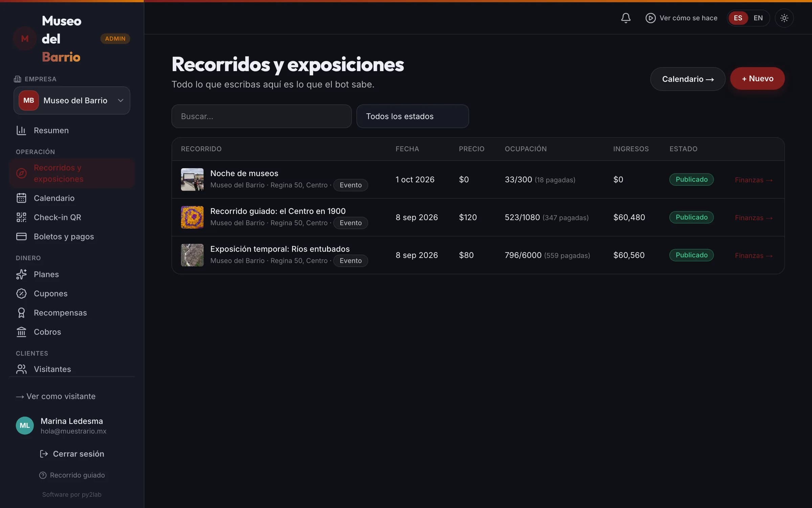This screenshot has height=508, width=812.
Task: Click the Check-in QR code icon
Action: click(x=21, y=217)
